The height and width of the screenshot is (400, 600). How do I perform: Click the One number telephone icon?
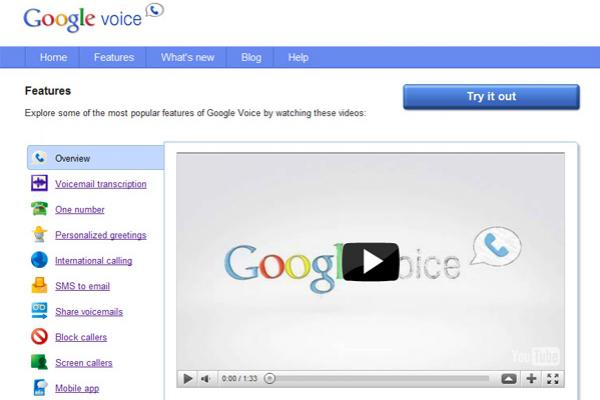39,209
